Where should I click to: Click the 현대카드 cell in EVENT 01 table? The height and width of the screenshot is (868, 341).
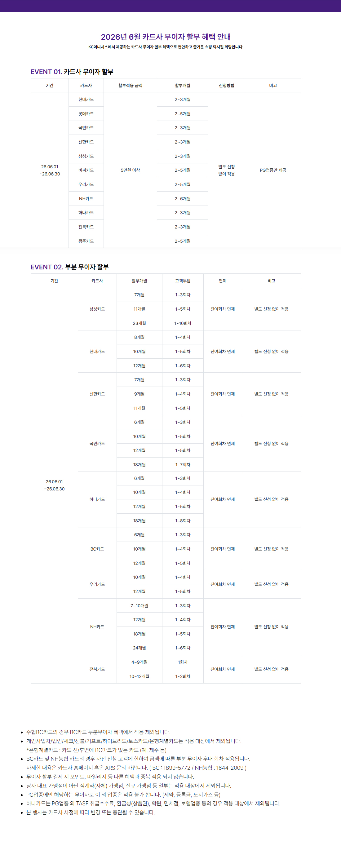[x=86, y=100]
